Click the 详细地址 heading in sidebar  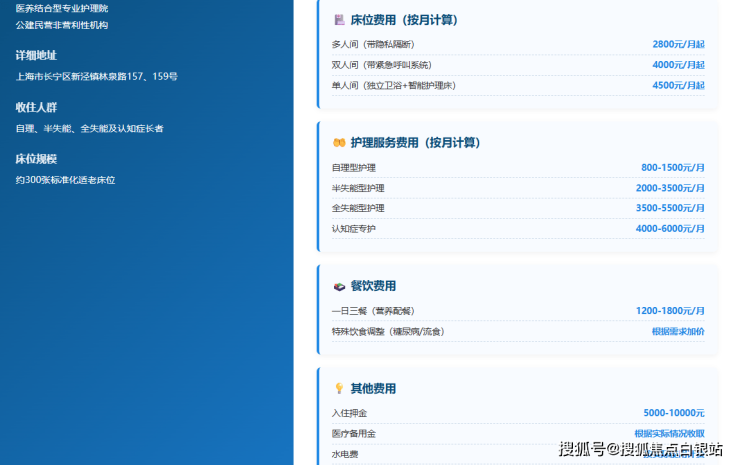coord(36,56)
